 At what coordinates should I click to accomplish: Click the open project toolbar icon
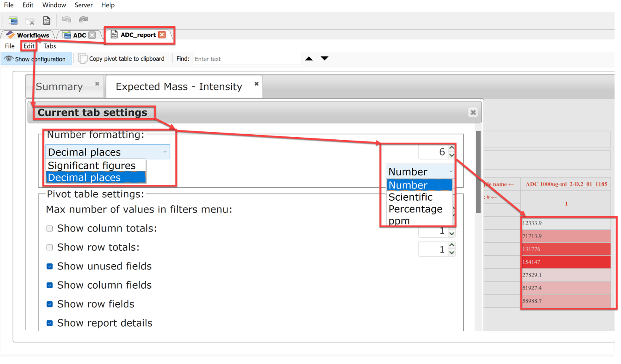pyautogui.click(x=13, y=20)
